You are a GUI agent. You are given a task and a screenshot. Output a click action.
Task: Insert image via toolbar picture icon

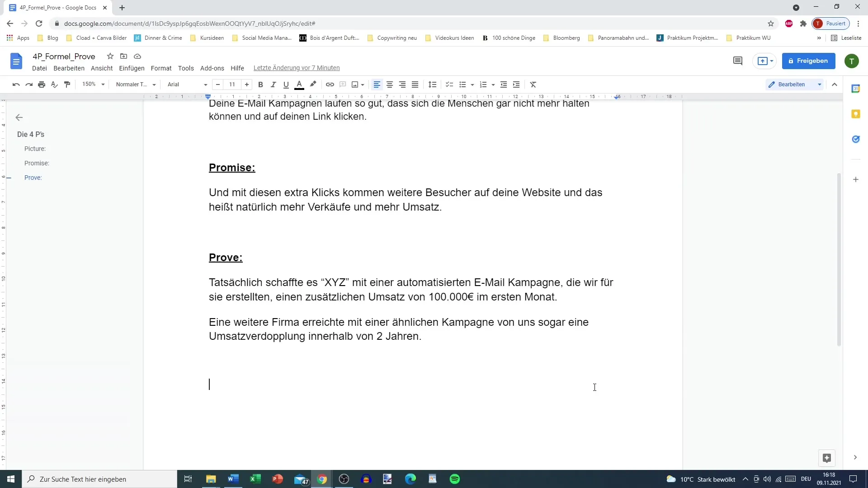(355, 84)
